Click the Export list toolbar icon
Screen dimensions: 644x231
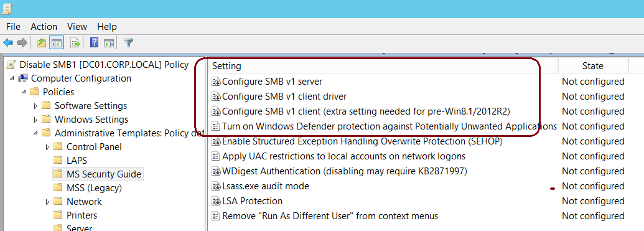coord(75,42)
